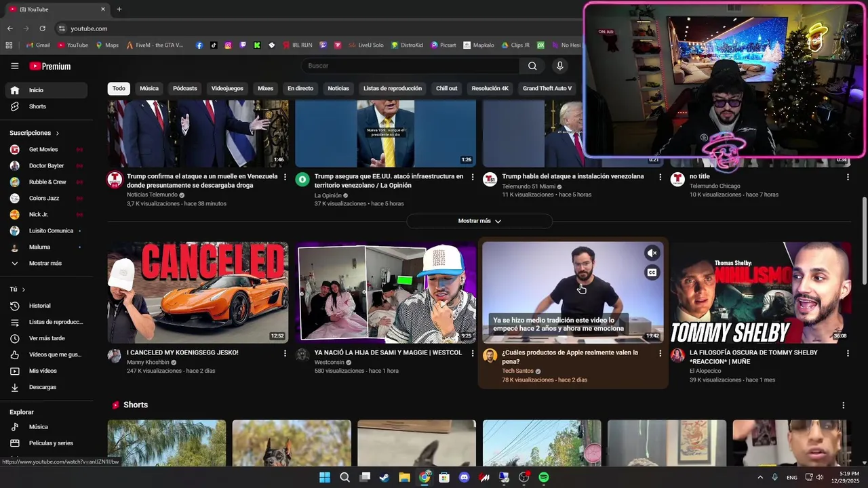Open Descargas in the sidebar
868x488 pixels.
click(46, 387)
